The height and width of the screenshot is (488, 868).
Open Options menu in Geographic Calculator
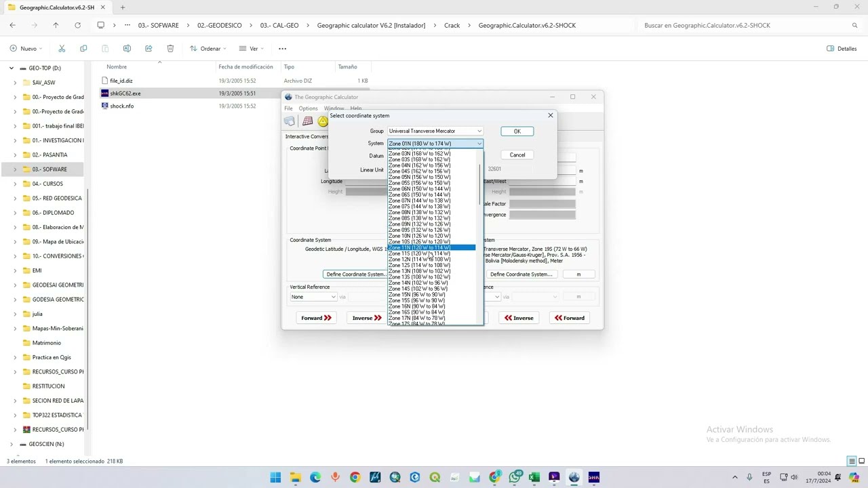308,108
